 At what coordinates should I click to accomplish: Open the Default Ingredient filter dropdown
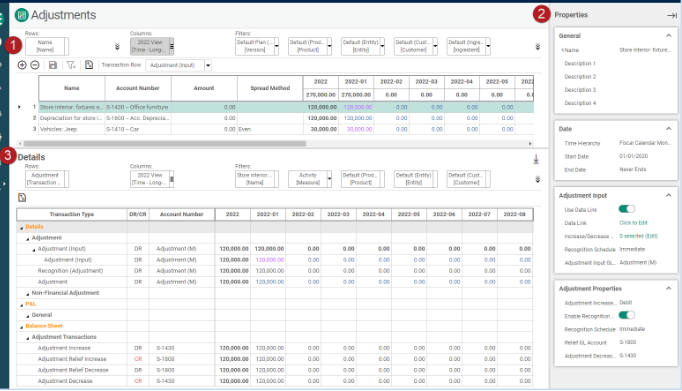click(488, 46)
